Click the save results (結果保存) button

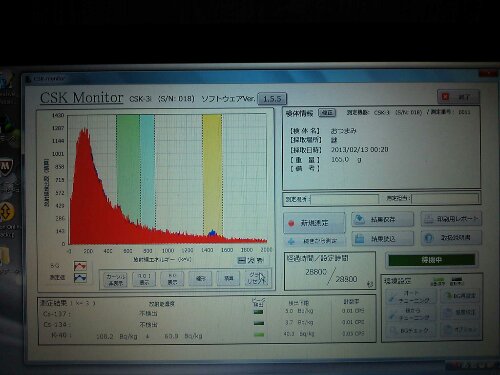tap(383, 219)
